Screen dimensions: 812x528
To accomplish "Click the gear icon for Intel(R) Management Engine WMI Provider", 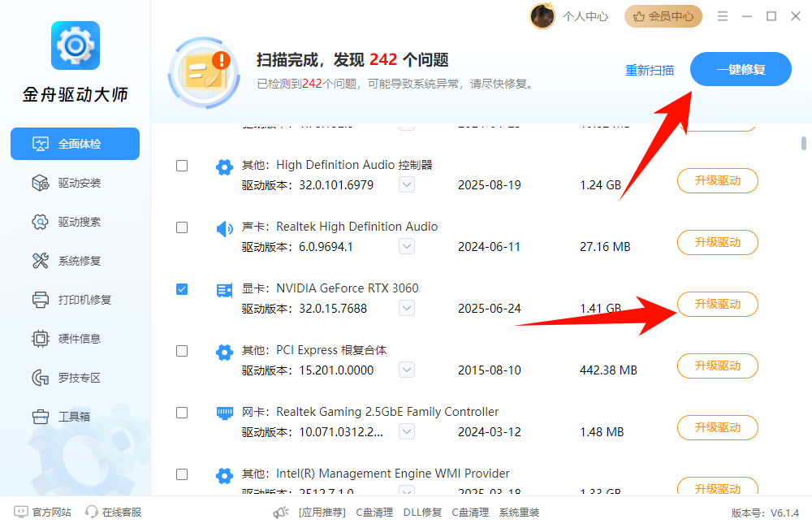I will pyautogui.click(x=224, y=476).
